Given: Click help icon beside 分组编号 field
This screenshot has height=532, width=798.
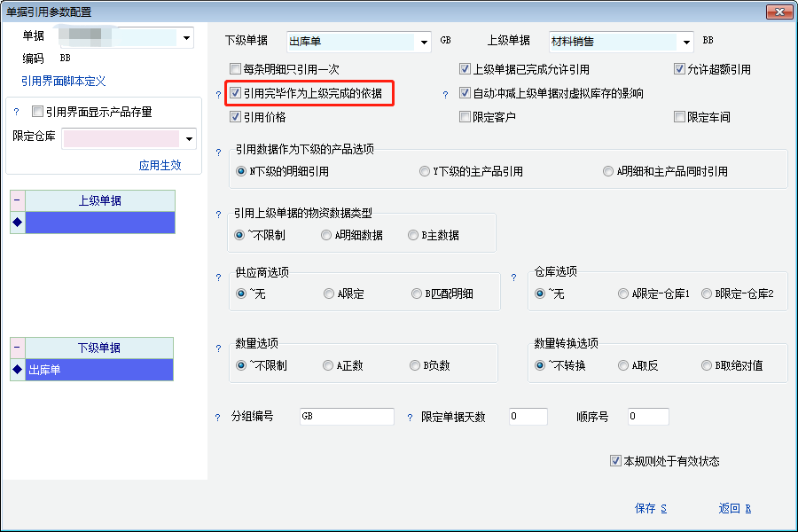Looking at the screenshot, I should (218, 418).
